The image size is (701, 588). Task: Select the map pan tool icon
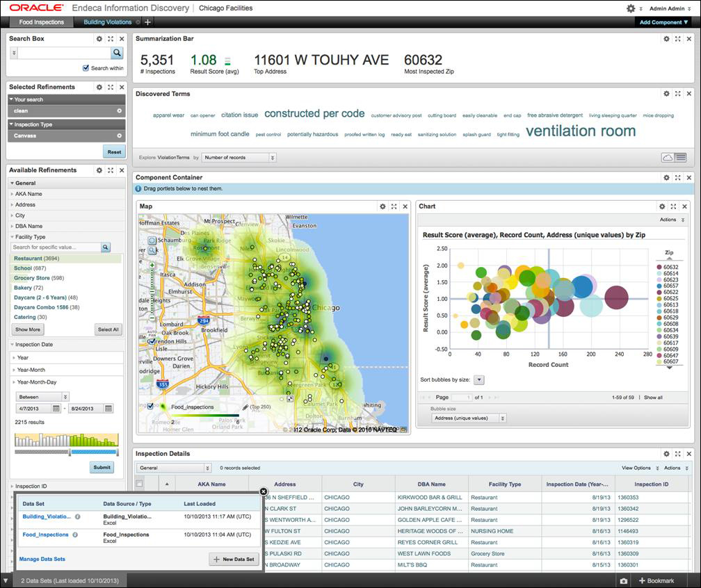coord(152,240)
